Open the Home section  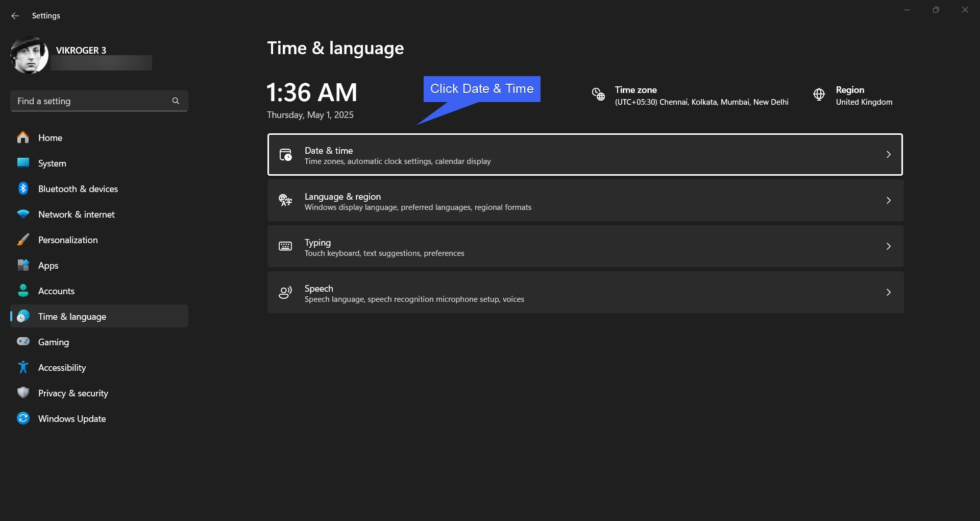tap(51, 137)
